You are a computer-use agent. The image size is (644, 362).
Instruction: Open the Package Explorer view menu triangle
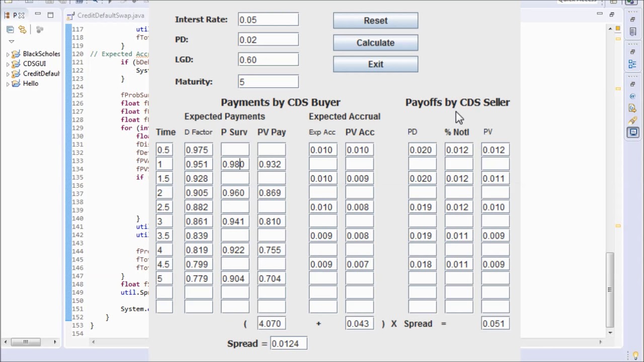pos(11,41)
